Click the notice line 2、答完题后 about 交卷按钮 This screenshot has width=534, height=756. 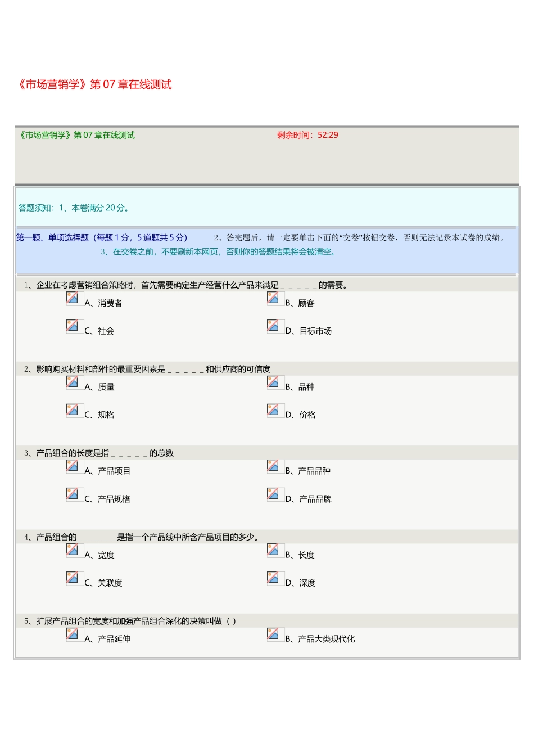360,238
